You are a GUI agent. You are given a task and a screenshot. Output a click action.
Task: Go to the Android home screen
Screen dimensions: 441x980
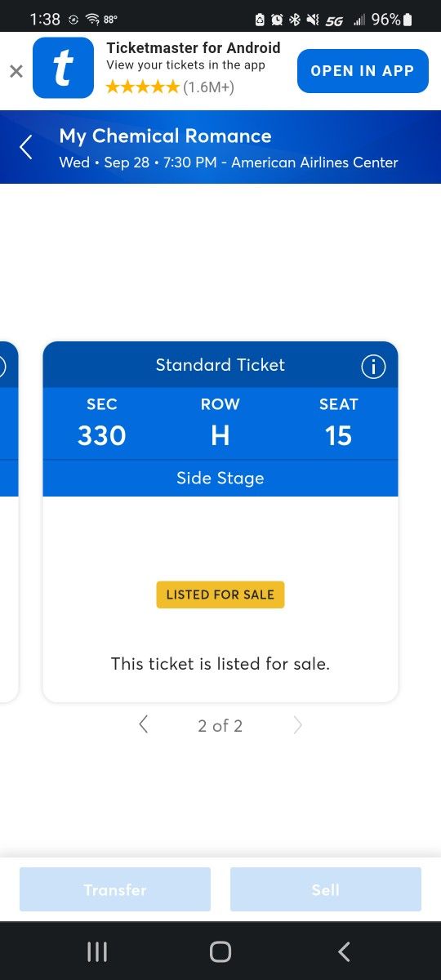click(220, 951)
